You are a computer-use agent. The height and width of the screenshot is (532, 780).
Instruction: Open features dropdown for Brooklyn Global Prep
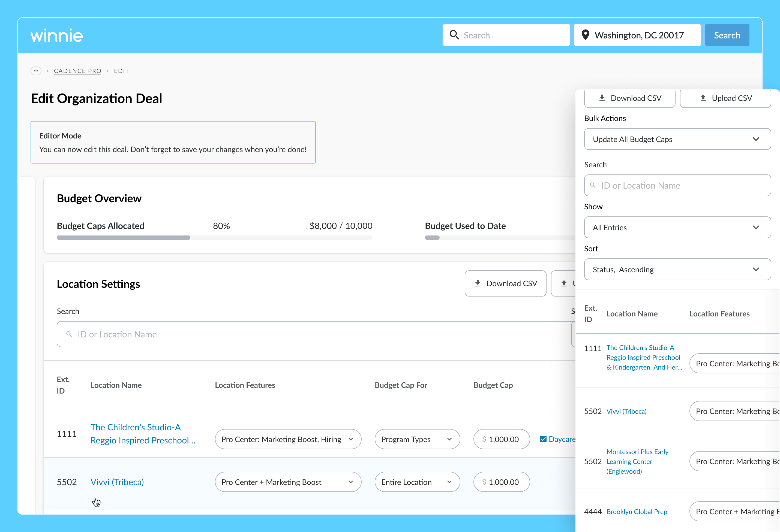734,512
